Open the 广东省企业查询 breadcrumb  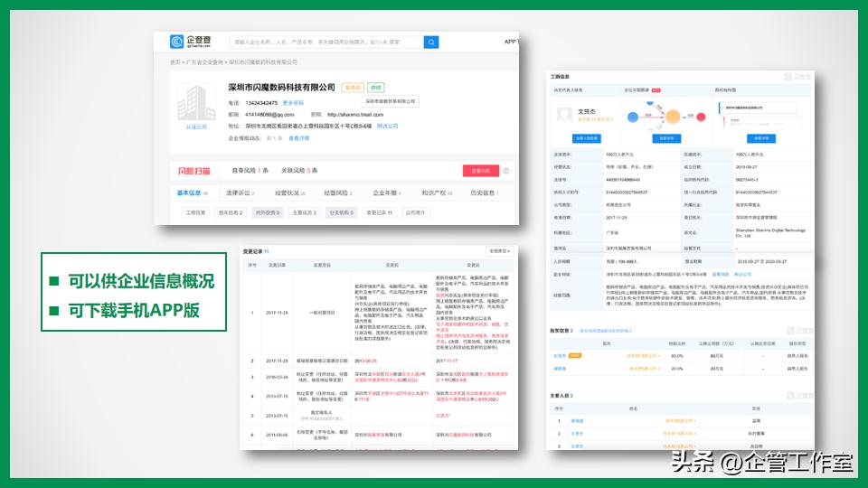(204, 62)
